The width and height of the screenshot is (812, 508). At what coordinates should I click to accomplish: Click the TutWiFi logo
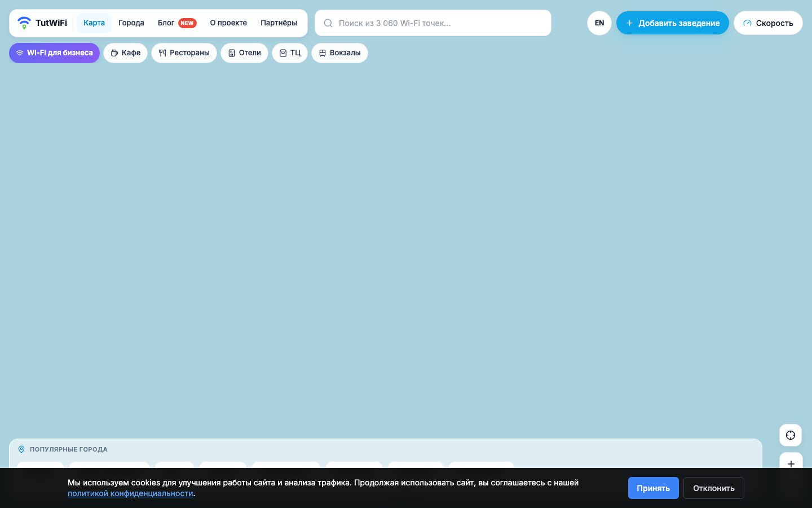42,23
